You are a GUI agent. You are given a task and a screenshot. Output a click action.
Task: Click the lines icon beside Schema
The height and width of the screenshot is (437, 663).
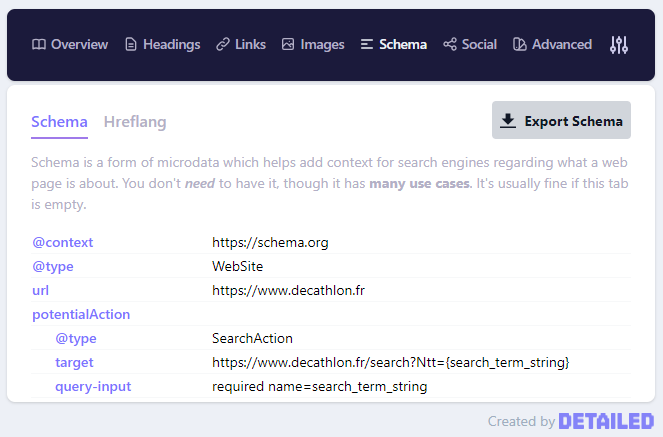[367, 44]
